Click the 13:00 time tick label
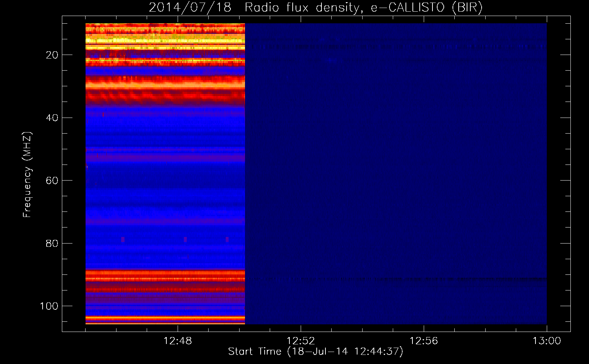 click(547, 341)
